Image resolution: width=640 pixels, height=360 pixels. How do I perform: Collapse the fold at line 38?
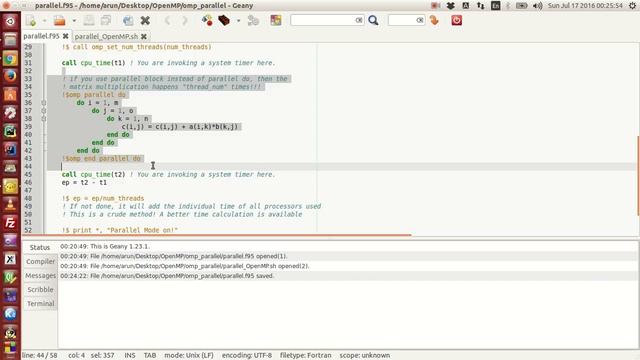44,119
